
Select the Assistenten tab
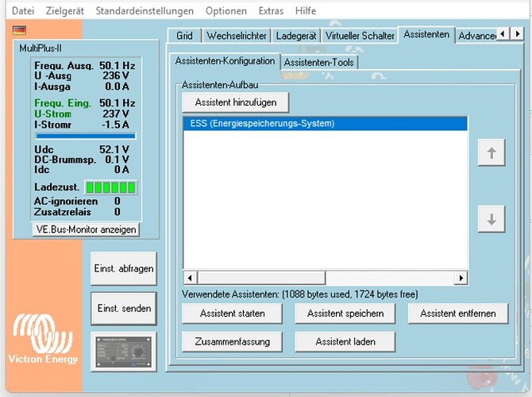pos(426,34)
